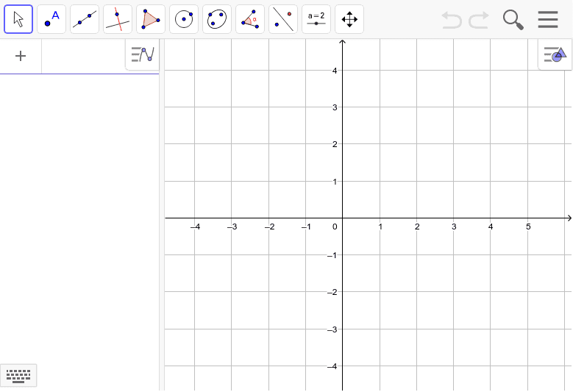The image size is (573, 392).
Task: Open the virtual keyboard
Action: coord(18,375)
